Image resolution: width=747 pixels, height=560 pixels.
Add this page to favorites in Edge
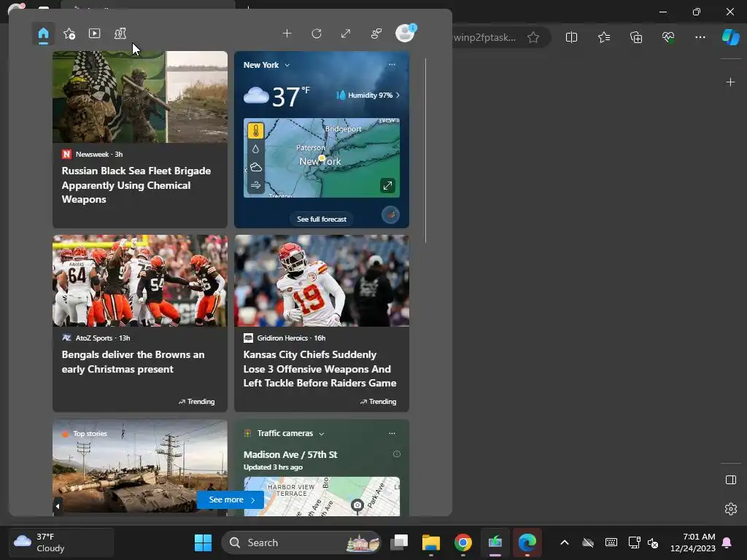tap(533, 37)
